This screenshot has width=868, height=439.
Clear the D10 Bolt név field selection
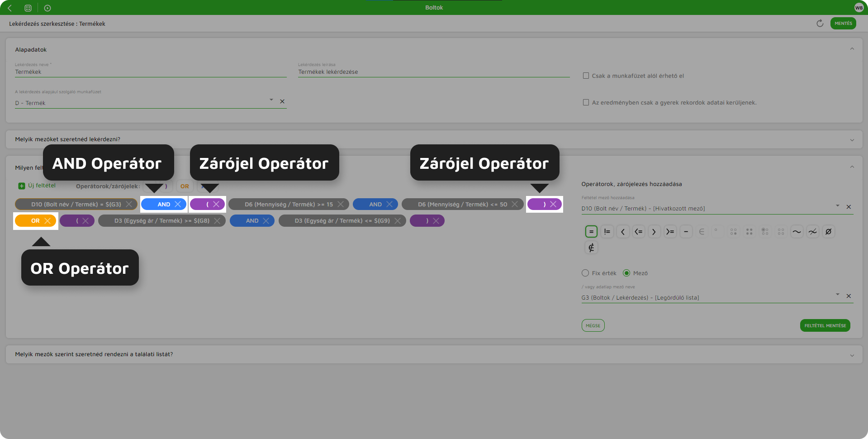coord(849,207)
